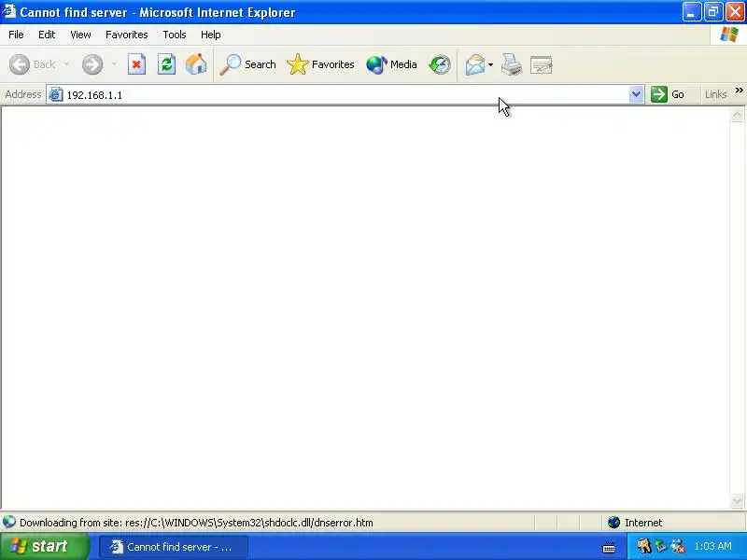Click the Links toolbar label
747x560 pixels.
(x=715, y=94)
